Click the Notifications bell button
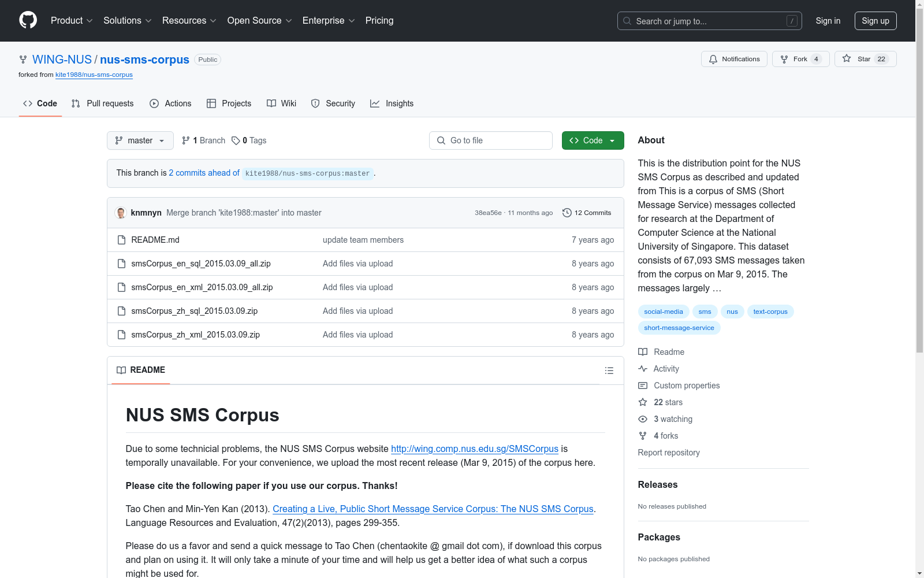 733,59
